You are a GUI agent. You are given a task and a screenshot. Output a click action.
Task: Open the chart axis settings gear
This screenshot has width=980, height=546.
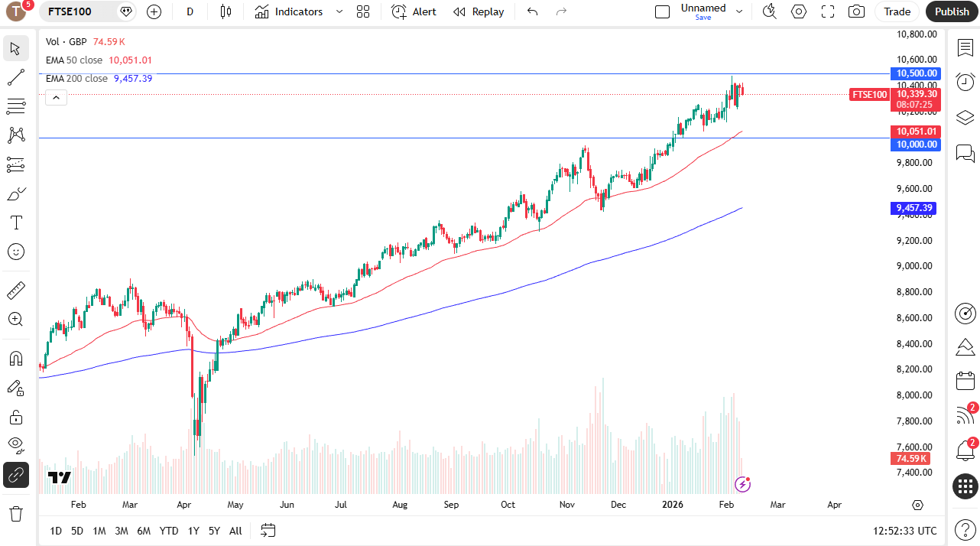917,505
